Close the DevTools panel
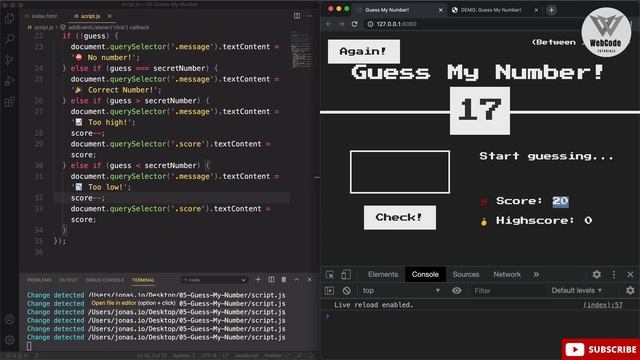Viewport: 640px width, 360px height. point(630,275)
